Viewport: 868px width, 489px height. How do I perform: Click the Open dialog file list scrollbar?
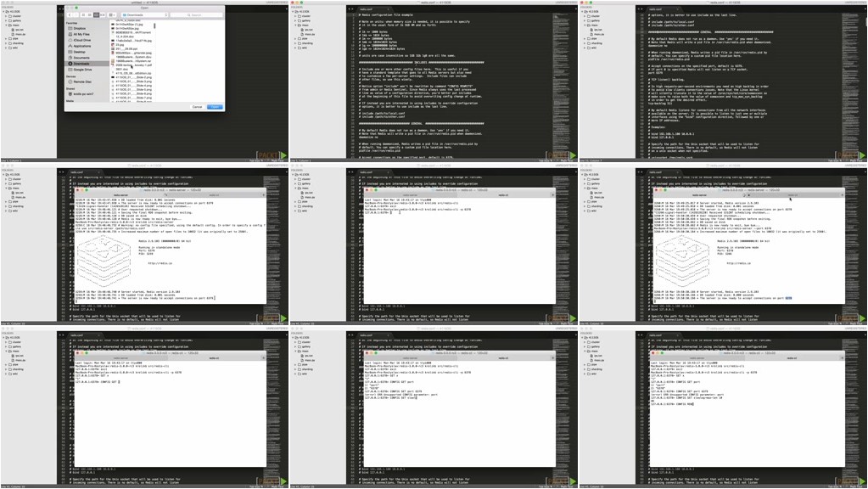click(154, 26)
